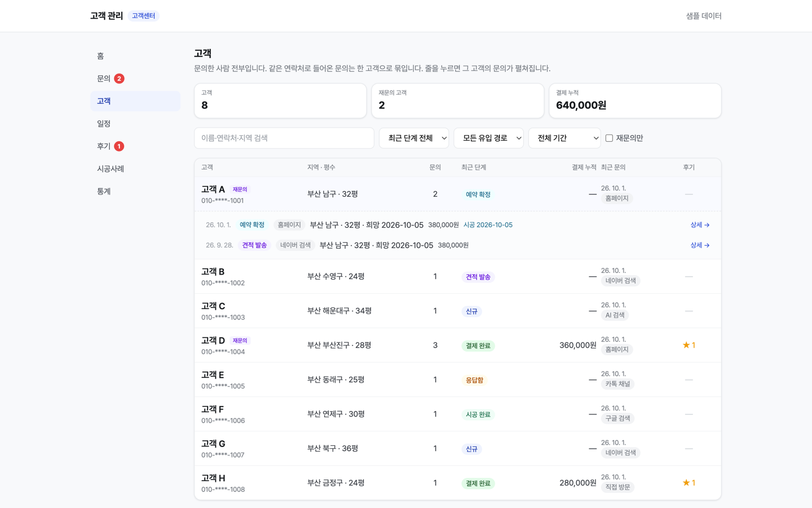
Task: Expand the 고객 B row
Action: pos(458,276)
